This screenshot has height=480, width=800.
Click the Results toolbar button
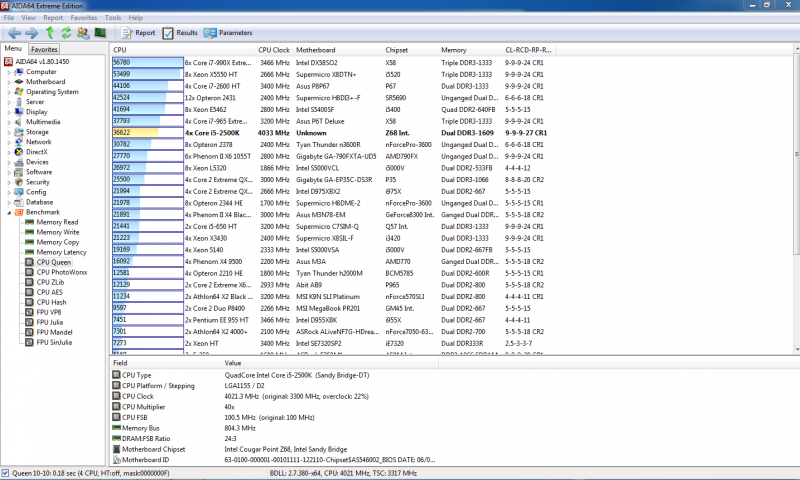click(179, 33)
